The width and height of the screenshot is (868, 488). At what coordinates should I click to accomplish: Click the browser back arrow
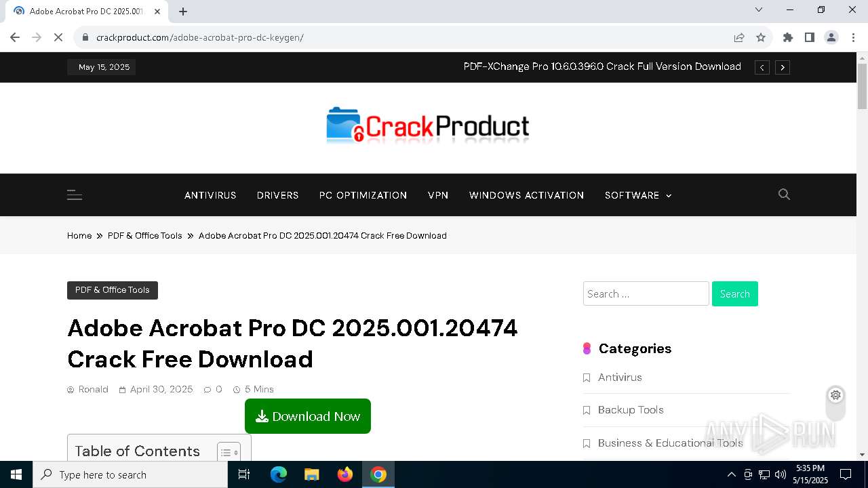(x=15, y=37)
